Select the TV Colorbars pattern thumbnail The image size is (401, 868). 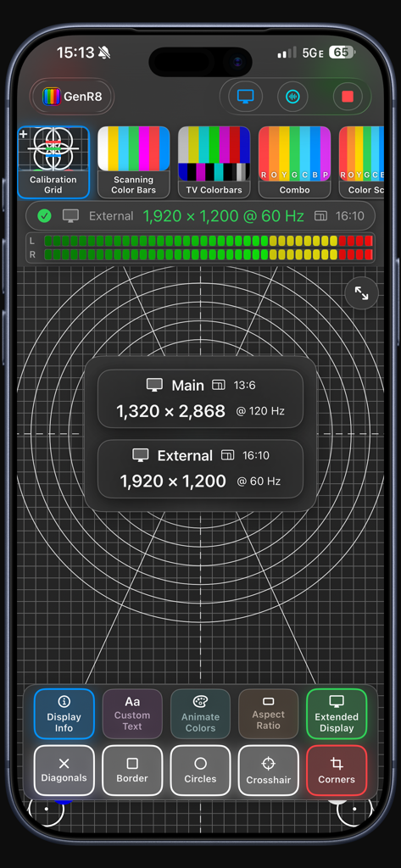(x=214, y=162)
